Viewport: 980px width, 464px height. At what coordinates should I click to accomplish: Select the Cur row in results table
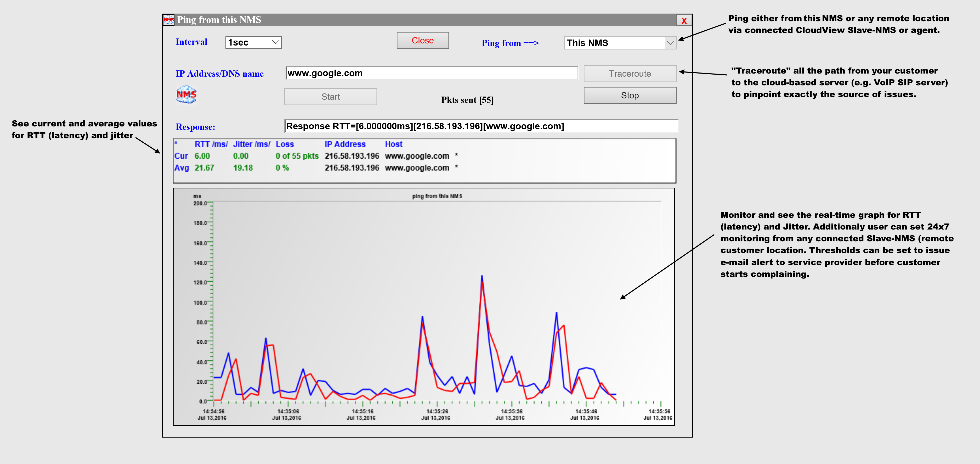316,156
